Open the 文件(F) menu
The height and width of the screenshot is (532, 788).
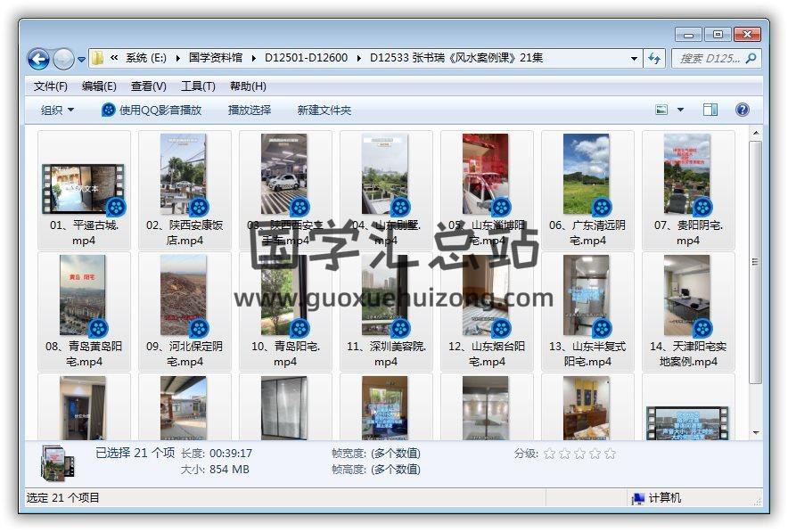click(x=51, y=86)
